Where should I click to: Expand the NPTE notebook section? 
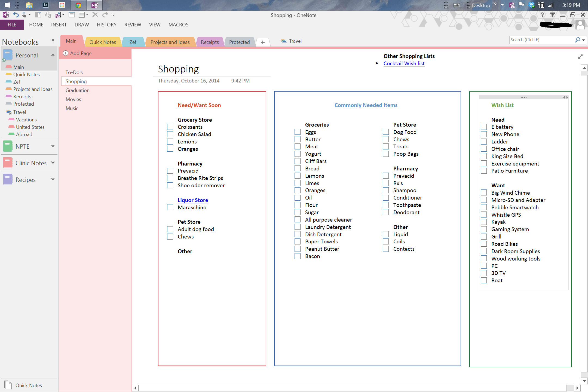tap(53, 146)
